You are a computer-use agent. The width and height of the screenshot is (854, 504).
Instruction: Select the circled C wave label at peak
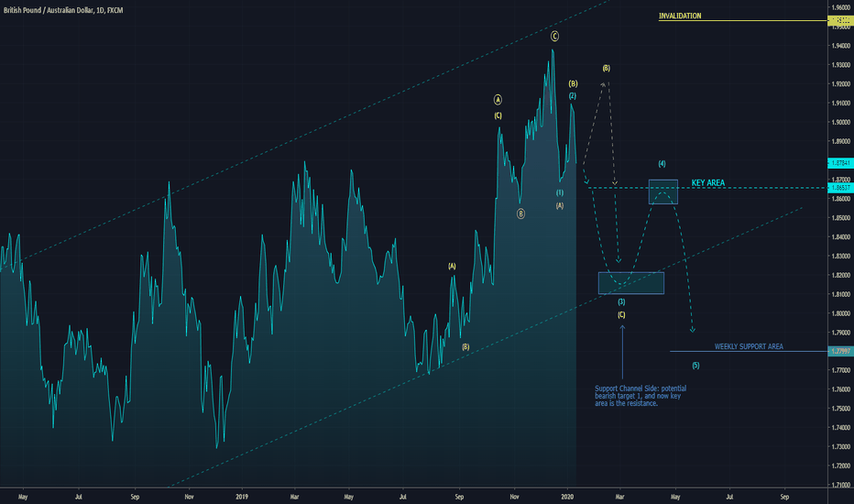pyautogui.click(x=554, y=37)
